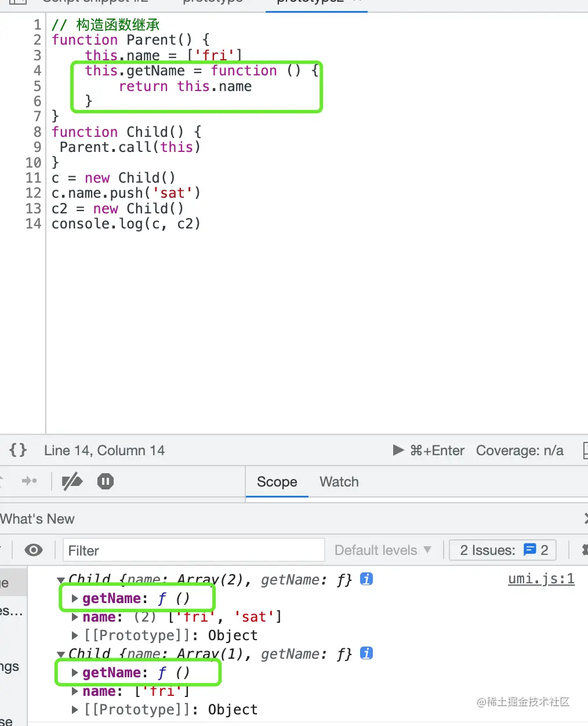Select the What's New drawer tab
Image resolution: width=588 pixels, height=726 pixels.
(x=38, y=519)
